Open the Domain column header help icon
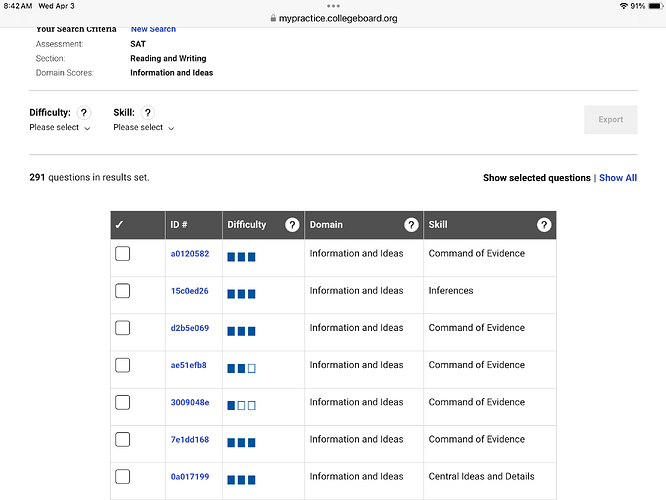666x500 pixels. click(x=411, y=225)
